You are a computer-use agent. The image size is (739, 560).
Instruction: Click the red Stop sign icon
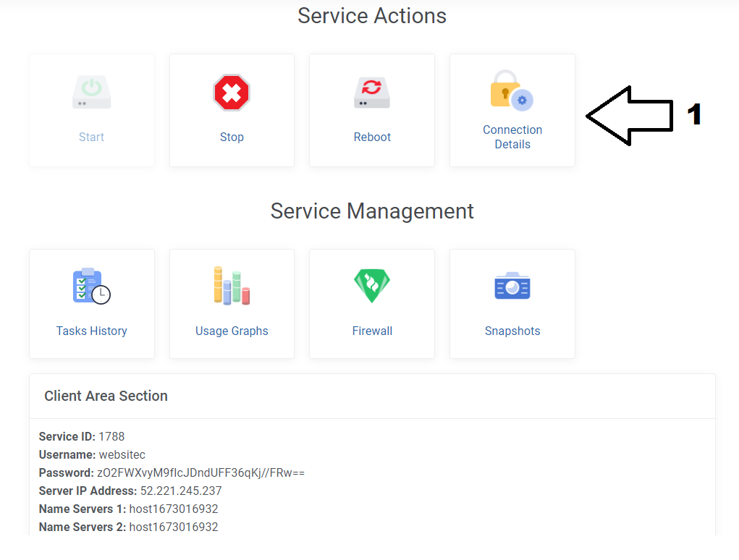(x=232, y=92)
